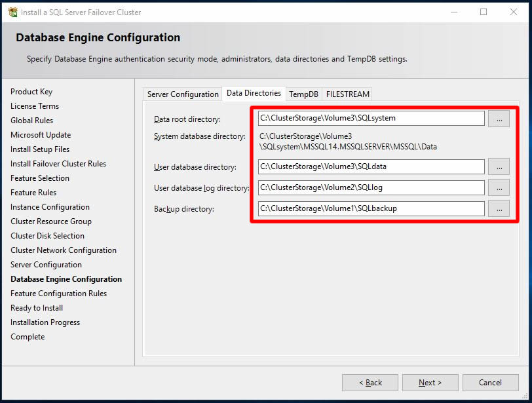Focus the User database log directory field

pos(371,188)
